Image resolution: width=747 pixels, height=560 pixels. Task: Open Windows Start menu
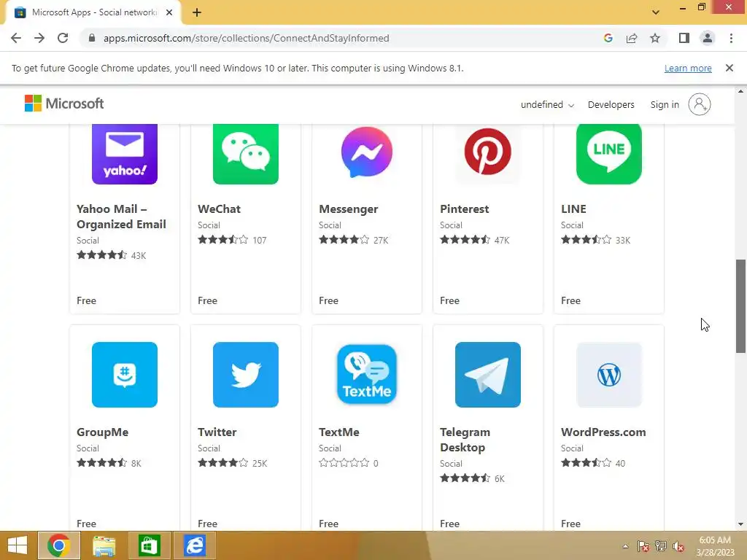(18, 545)
